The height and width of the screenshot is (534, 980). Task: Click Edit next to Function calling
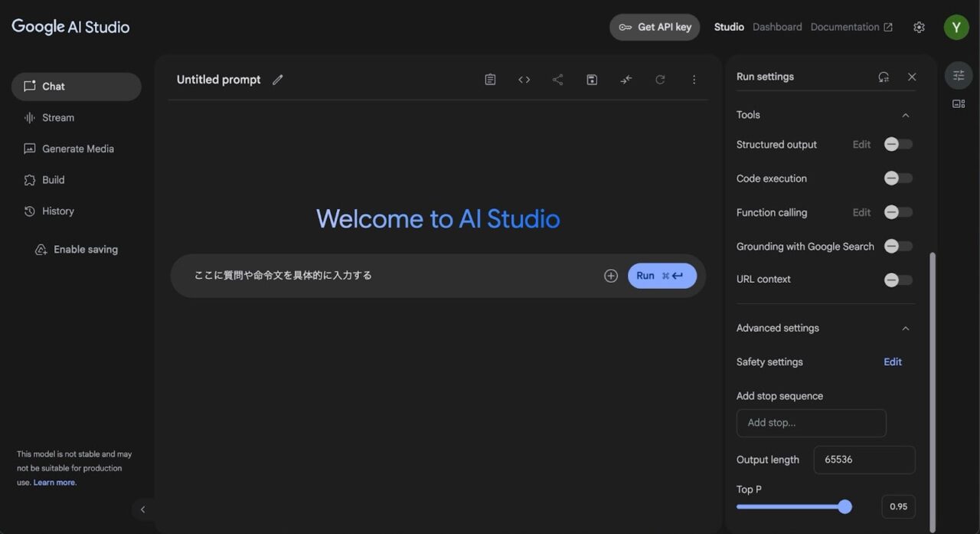[861, 212]
